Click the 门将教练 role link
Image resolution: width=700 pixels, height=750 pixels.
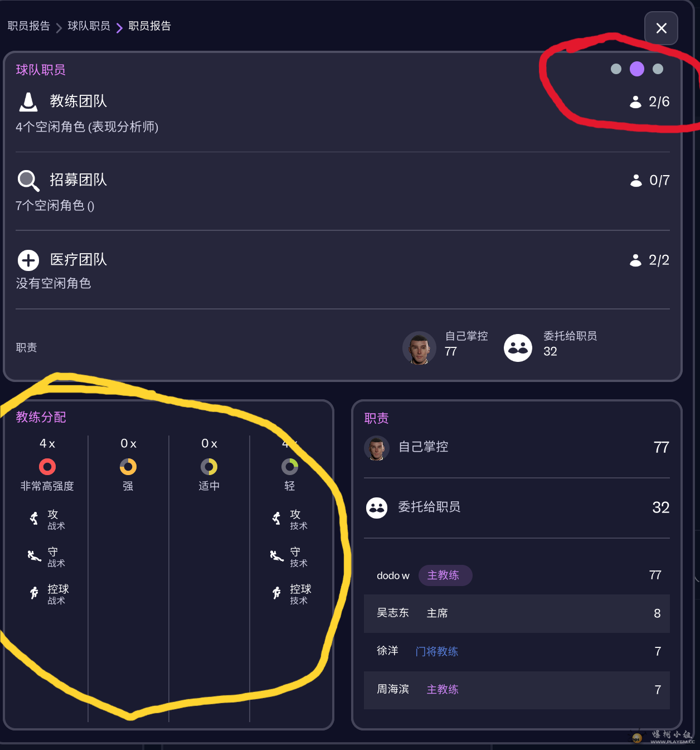437,651
